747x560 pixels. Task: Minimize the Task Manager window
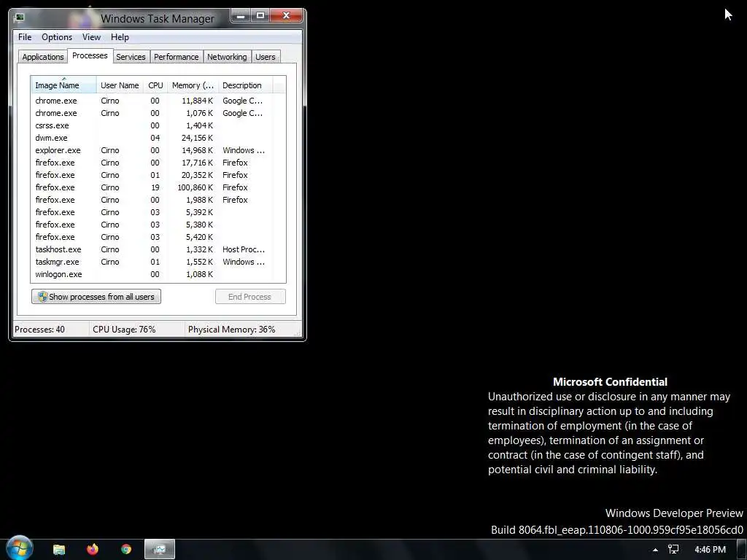[241, 16]
